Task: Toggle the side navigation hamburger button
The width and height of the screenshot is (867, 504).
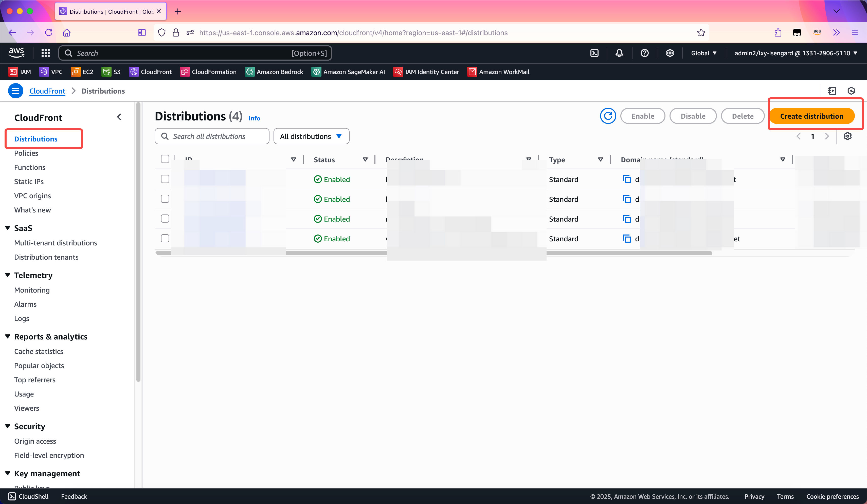Action: (x=15, y=91)
